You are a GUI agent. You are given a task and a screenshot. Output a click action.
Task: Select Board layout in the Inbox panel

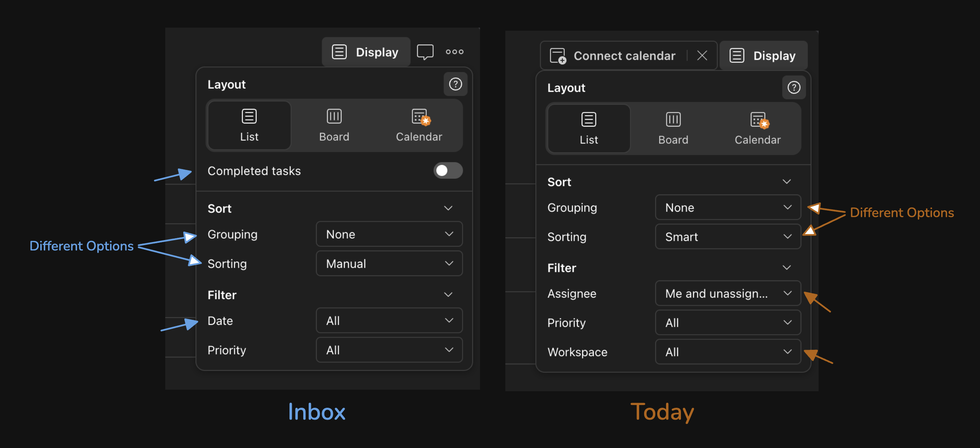click(x=334, y=125)
